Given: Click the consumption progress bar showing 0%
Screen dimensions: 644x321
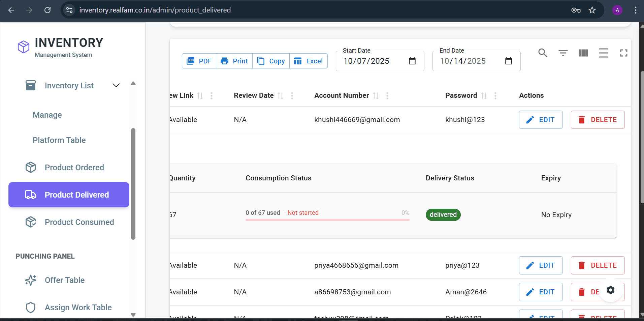Looking at the screenshot, I should [327, 220].
